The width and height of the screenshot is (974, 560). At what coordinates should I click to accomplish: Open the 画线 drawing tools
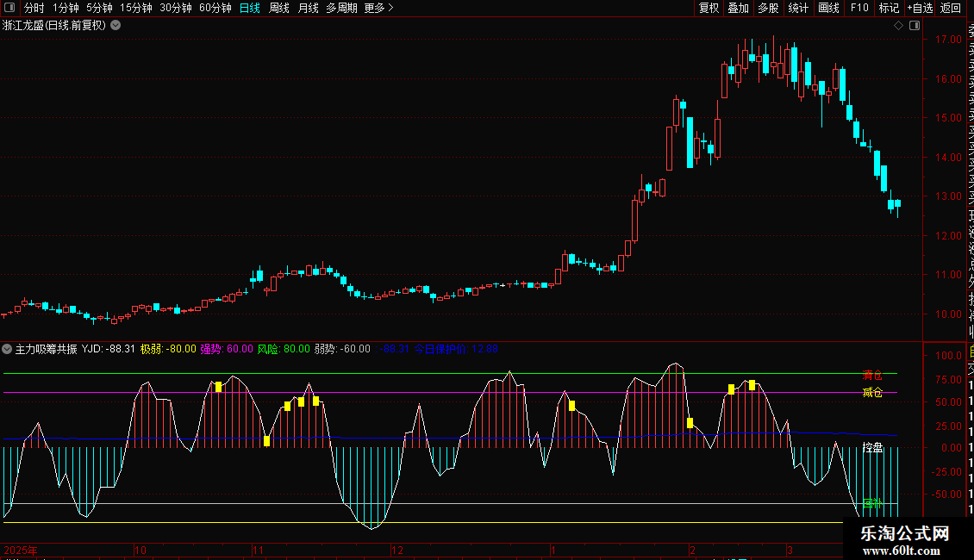coord(828,8)
